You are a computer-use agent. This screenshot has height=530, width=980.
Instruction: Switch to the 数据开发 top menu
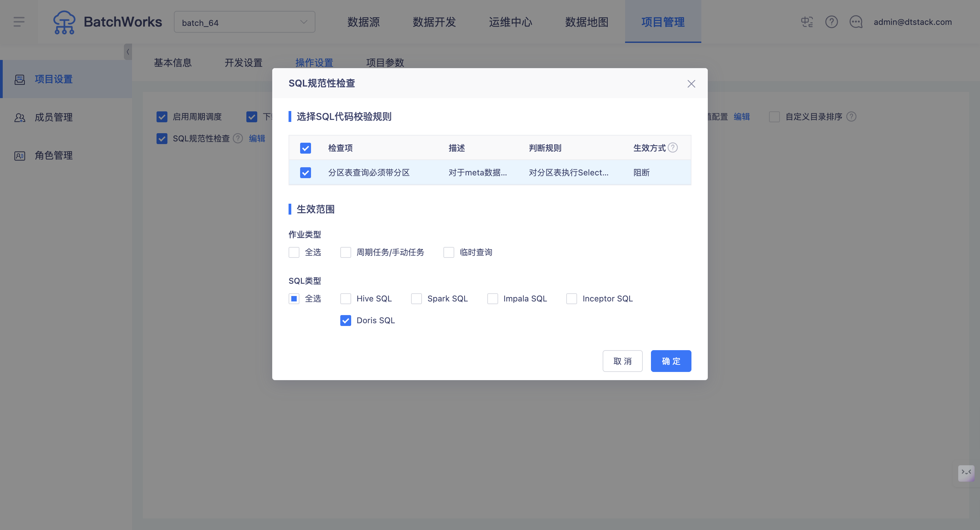434,22
